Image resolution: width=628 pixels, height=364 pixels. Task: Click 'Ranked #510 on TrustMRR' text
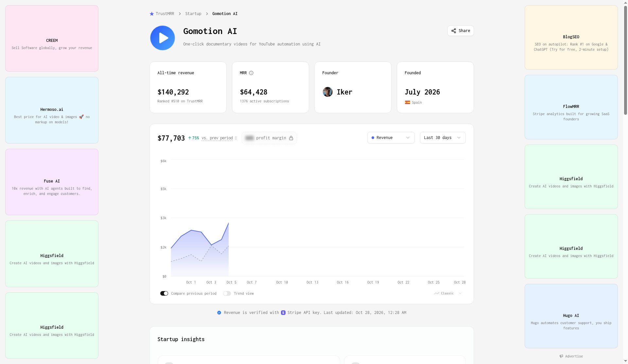click(180, 101)
